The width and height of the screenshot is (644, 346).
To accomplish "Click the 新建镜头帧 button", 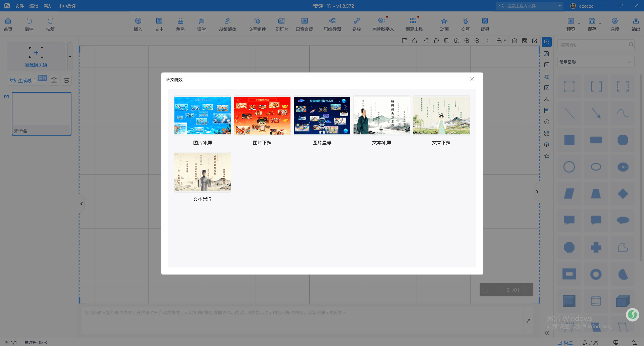I will [36, 56].
